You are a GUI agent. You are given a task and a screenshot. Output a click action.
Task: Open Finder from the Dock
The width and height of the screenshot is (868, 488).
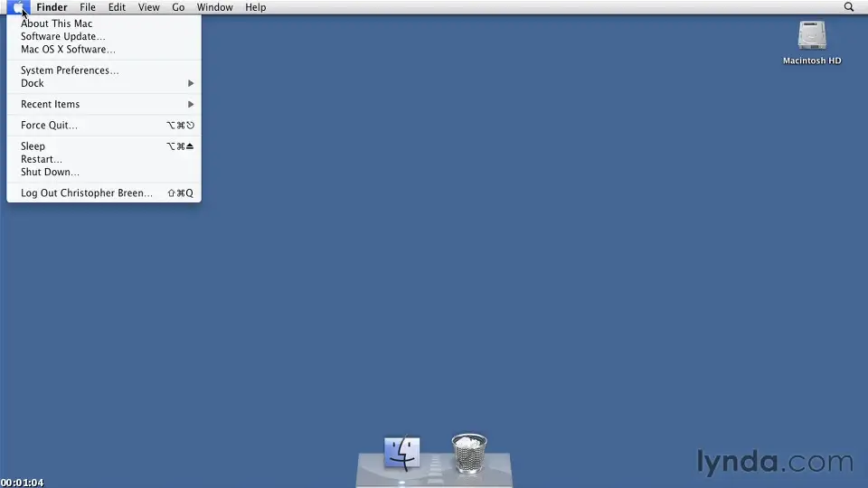tap(401, 453)
